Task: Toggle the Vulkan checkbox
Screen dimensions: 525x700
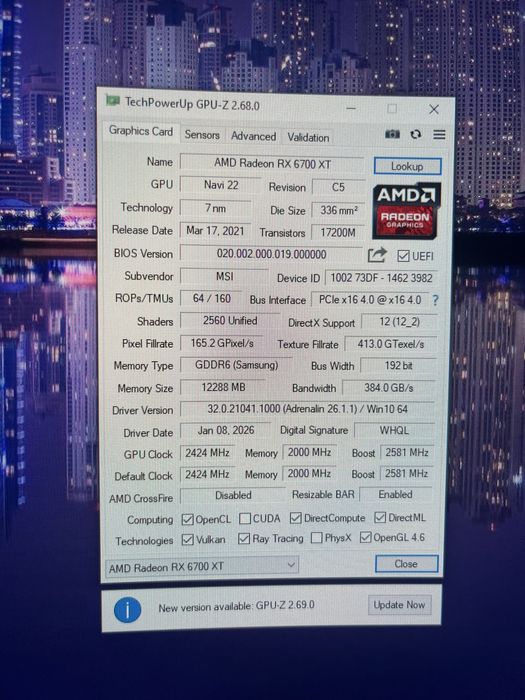Action: point(188,539)
